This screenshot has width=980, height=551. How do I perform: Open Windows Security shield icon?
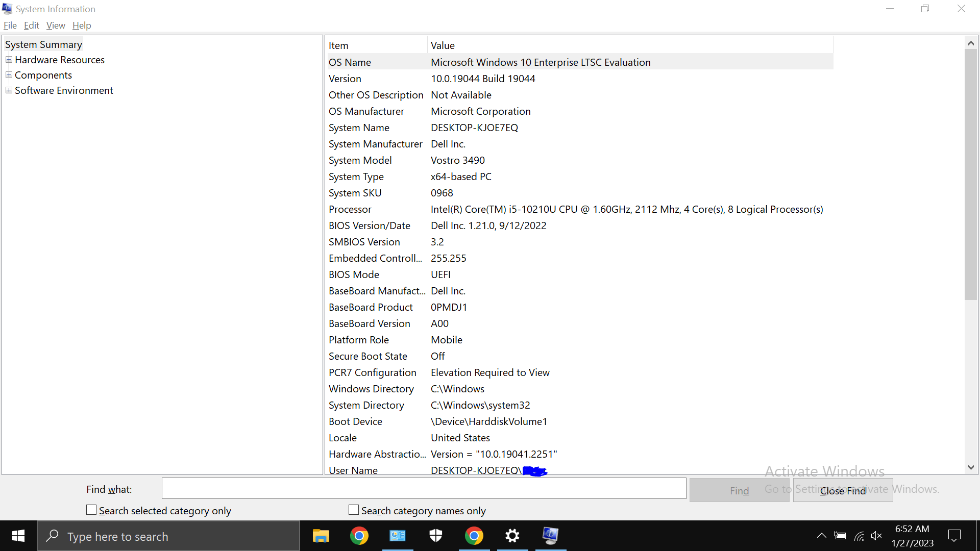[435, 536]
